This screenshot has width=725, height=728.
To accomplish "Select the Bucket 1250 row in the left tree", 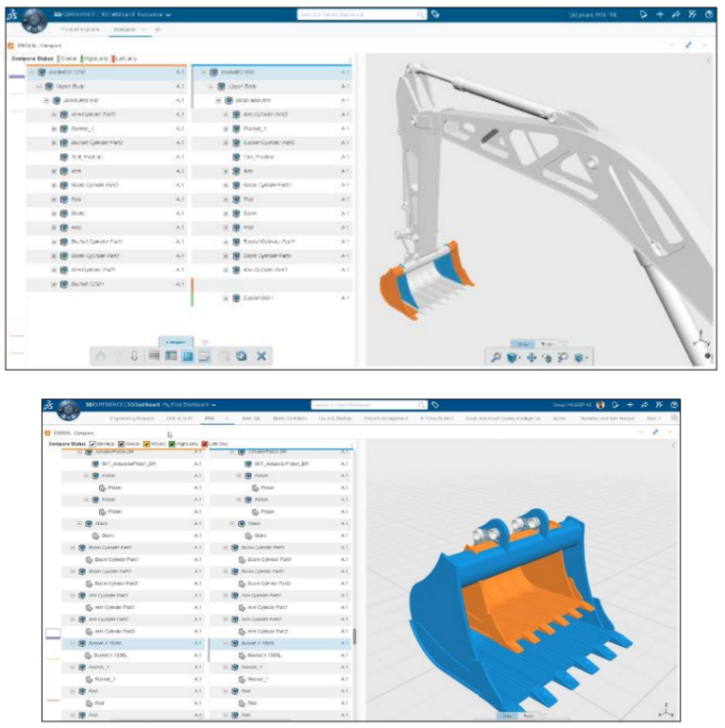I will click(x=94, y=283).
